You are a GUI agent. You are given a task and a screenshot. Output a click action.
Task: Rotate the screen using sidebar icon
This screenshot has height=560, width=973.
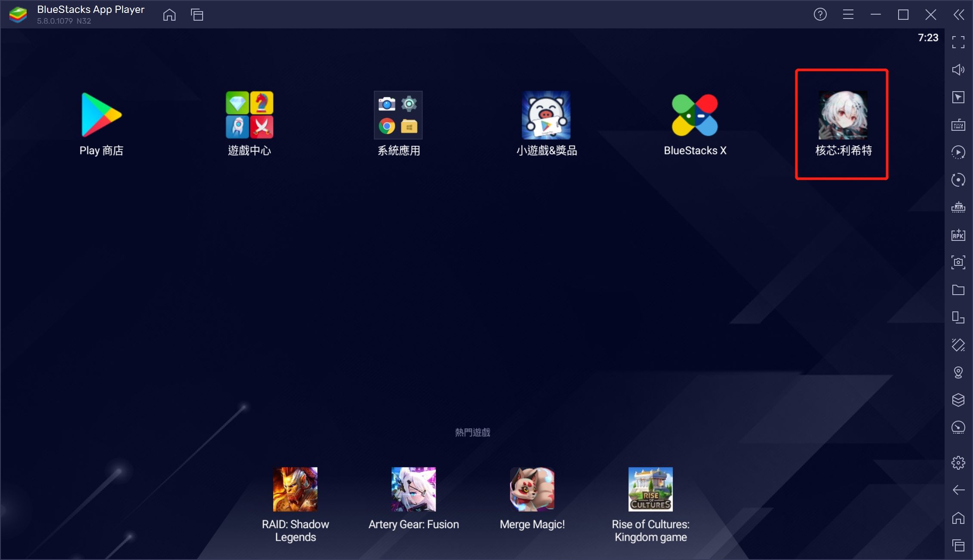(x=958, y=345)
